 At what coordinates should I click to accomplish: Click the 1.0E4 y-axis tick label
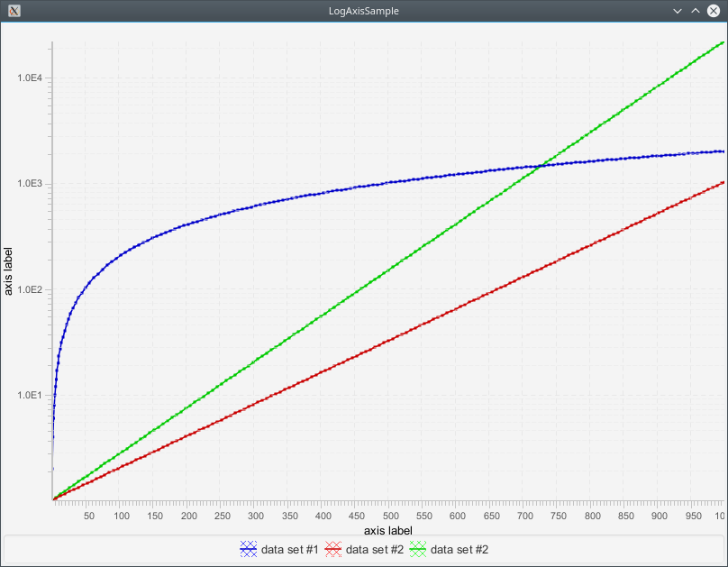pos(30,78)
